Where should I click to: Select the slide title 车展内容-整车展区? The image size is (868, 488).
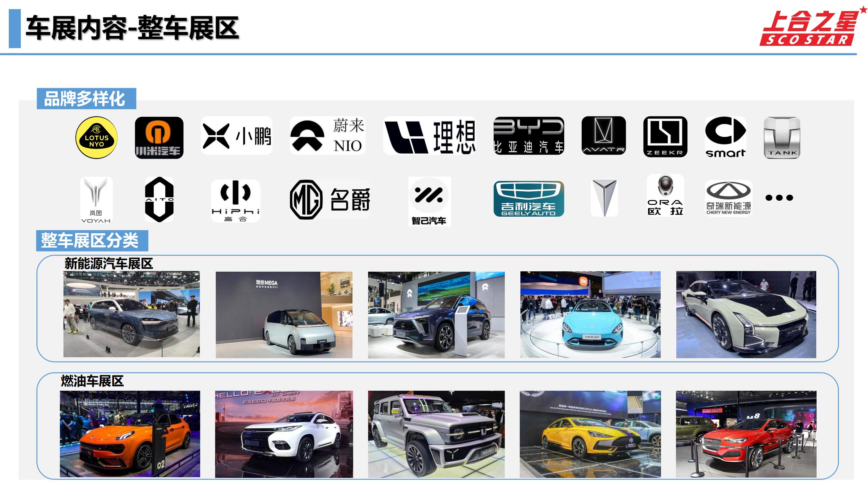coord(132,28)
